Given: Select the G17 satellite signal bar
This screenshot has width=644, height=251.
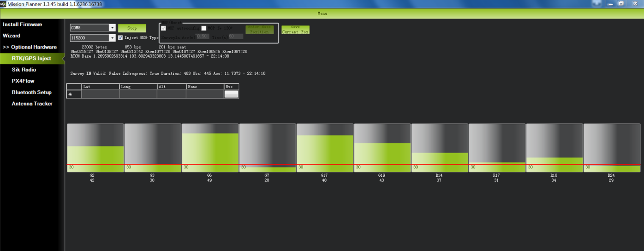Looking at the screenshot, I should click(x=325, y=148).
